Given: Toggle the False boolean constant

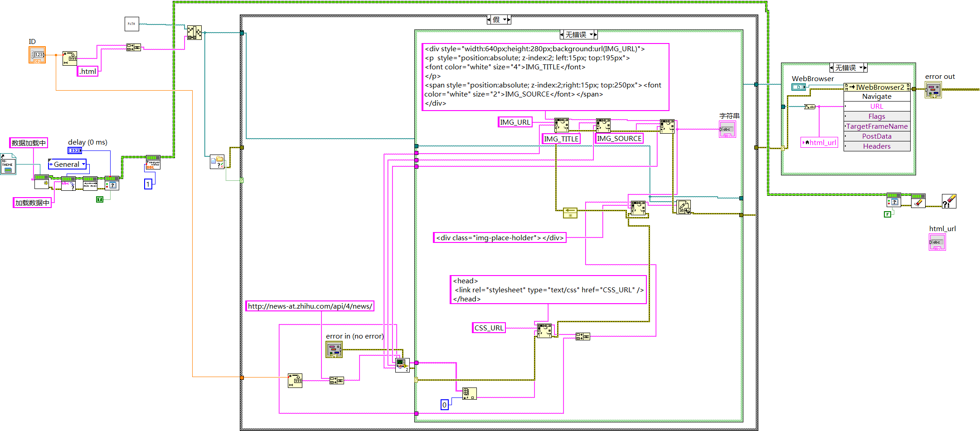Looking at the screenshot, I should coord(888,214).
